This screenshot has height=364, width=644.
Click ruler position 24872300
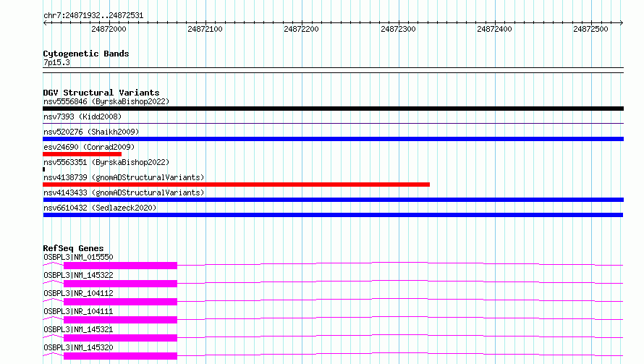[x=399, y=29]
